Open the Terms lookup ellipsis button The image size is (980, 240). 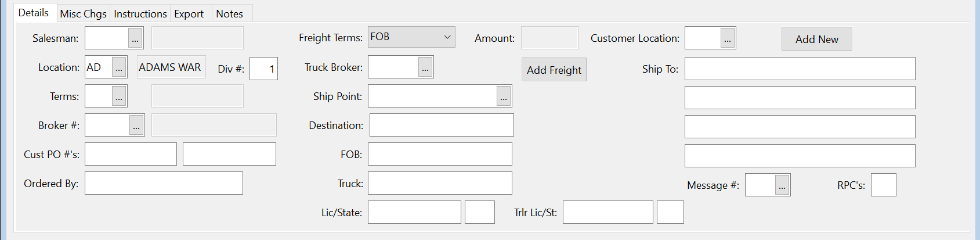point(119,96)
